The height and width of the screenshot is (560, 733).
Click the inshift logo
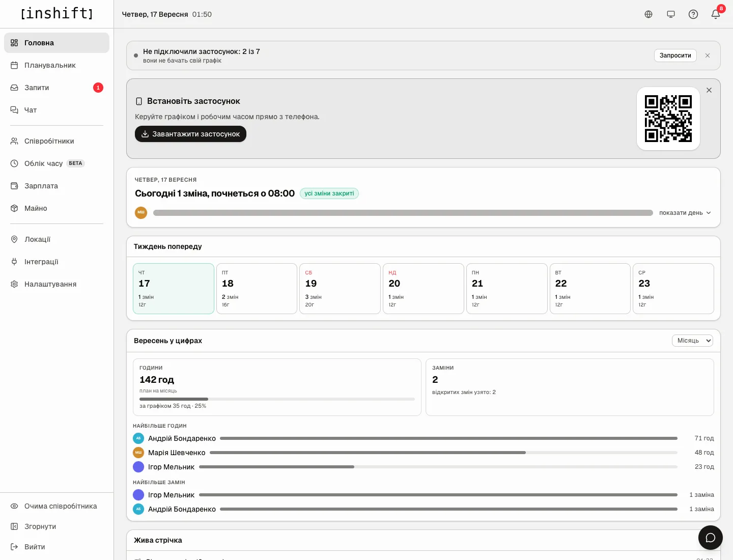(x=57, y=14)
